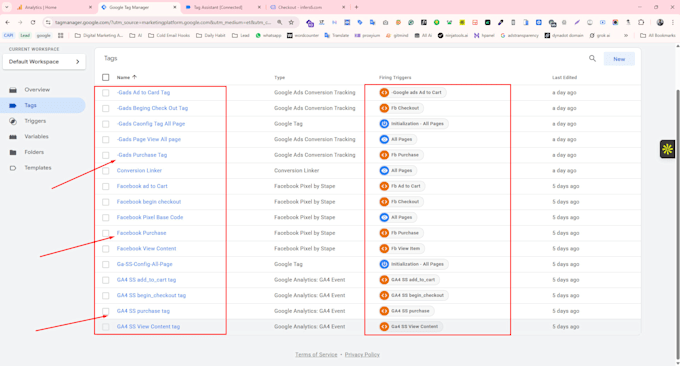This screenshot has width=680, height=366.
Task: Check the GA4 SS add_to_cart tag checkbox
Action: coord(106,280)
